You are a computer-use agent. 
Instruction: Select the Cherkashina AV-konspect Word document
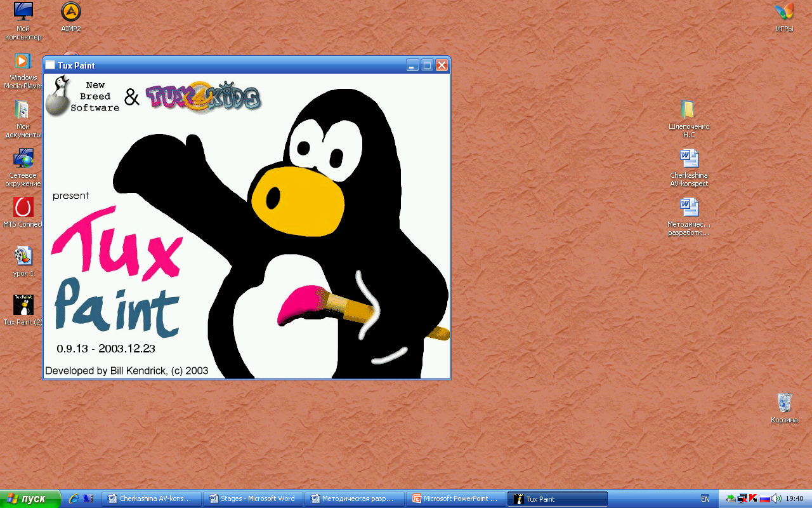[x=689, y=168]
